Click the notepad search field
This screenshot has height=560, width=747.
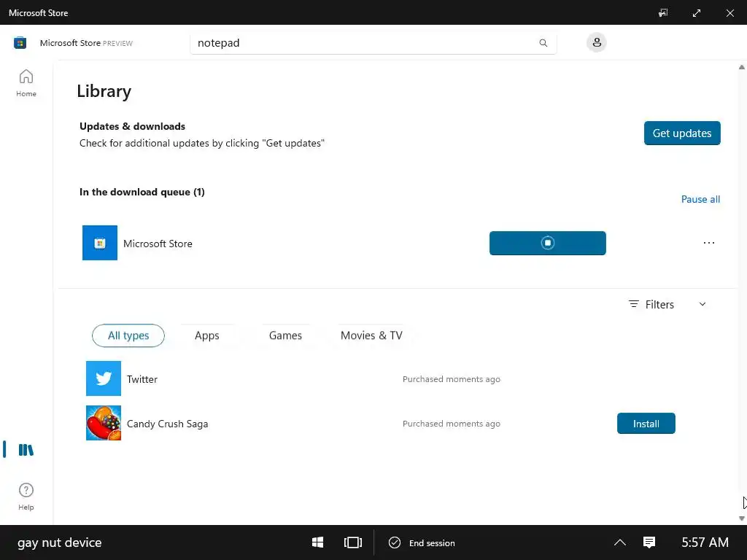(x=373, y=43)
